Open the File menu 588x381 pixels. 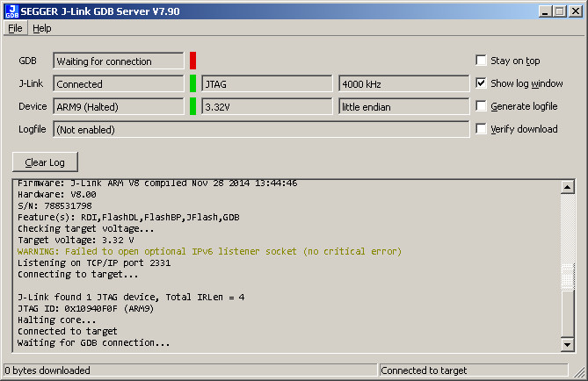tap(15, 28)
